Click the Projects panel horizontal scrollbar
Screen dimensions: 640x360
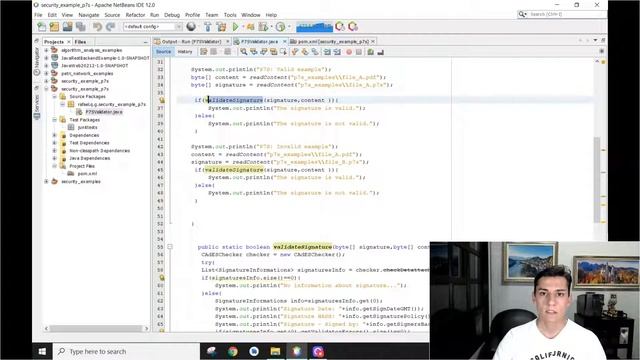[96, 328]
